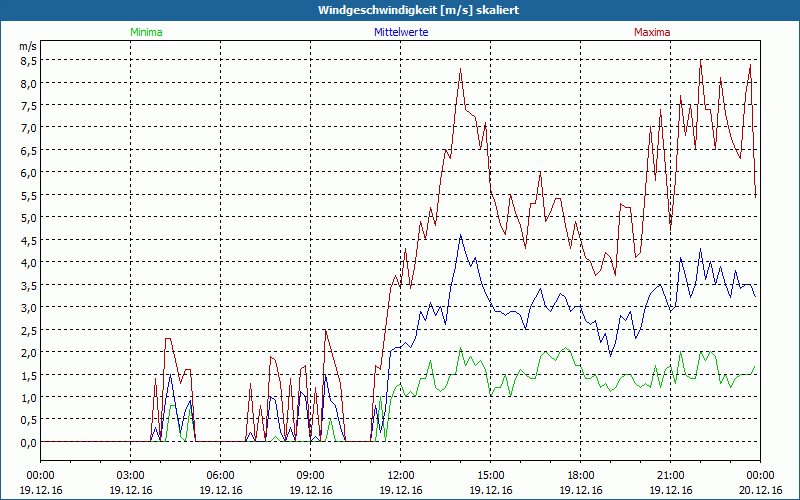The height and width of the screenshot is (500, 800).
Task: Select the 03:00 time axis marker
Action: tap(130, 475)
